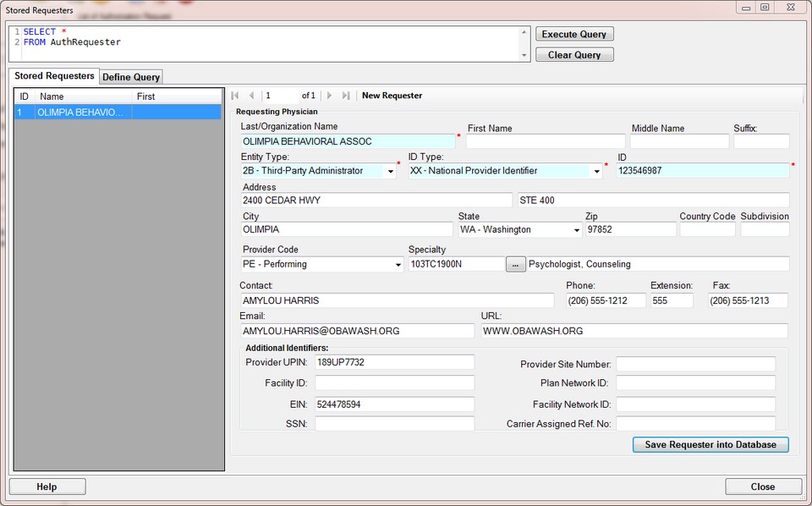Maximize the Stored Requesters window

pyautogui.click(x=765, y=8)
